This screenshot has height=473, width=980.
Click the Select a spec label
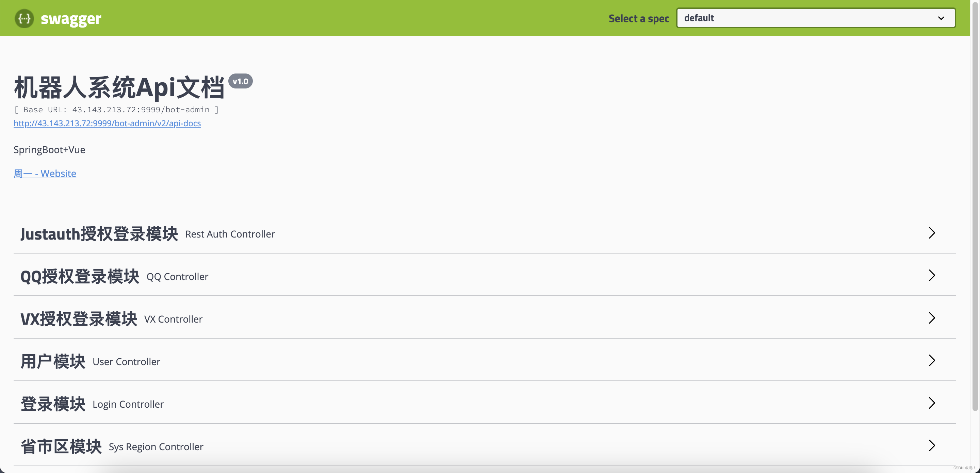pyautogui.click(x=639, y=18)
